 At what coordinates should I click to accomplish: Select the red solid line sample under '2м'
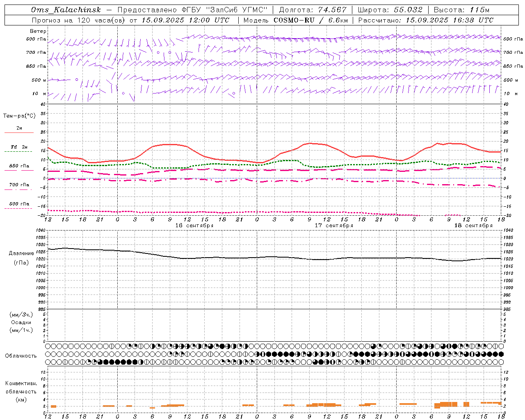(19, 133)
